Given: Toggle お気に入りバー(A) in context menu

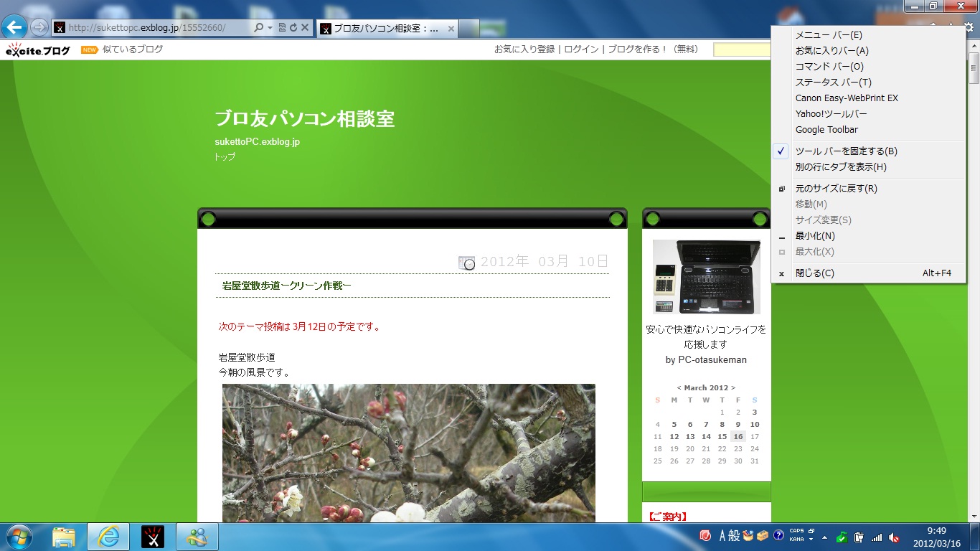Looking at the screenshot, I should tap(869, 50).
